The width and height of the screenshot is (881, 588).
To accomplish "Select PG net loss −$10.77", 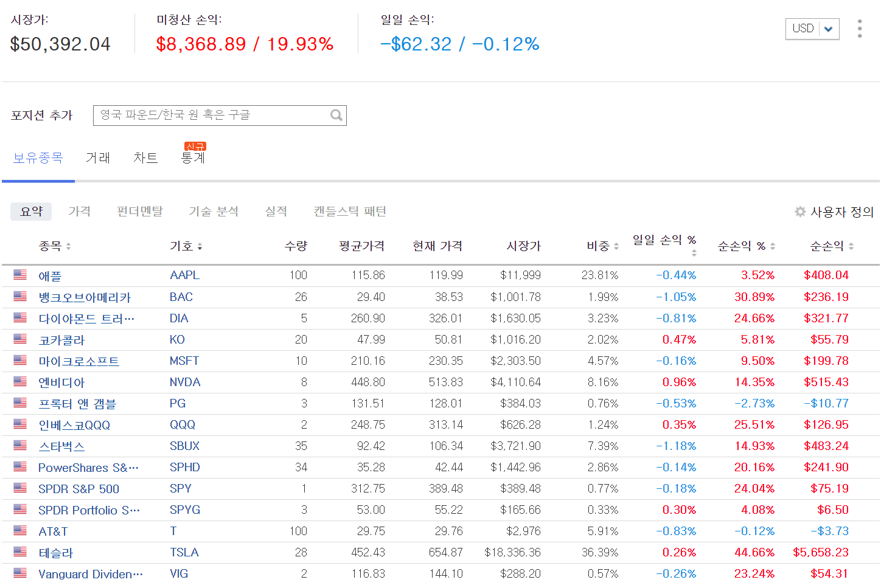I will [826, 404].
